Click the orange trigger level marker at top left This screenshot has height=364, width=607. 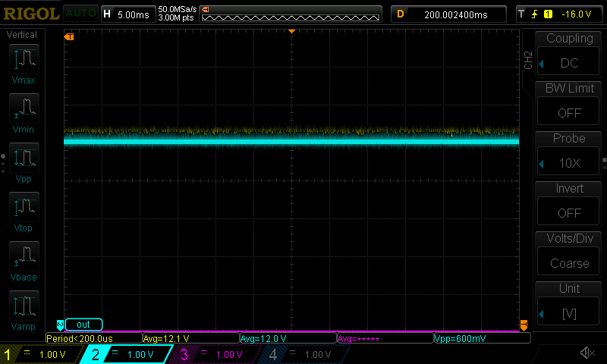(x=69, y=36)
